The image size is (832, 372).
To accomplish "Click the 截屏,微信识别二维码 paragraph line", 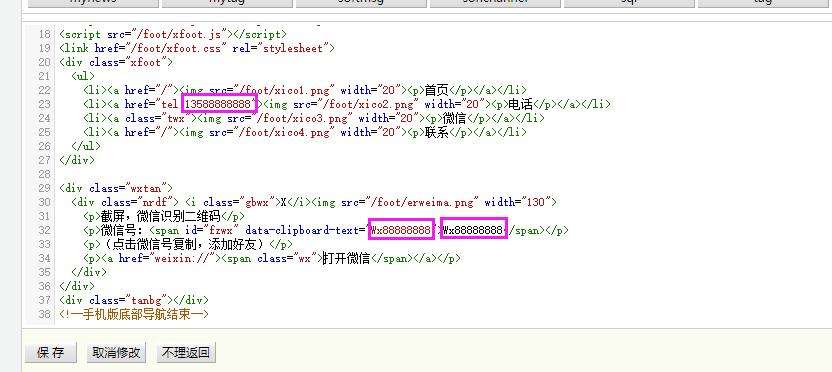I will click(x=164, y=216).
